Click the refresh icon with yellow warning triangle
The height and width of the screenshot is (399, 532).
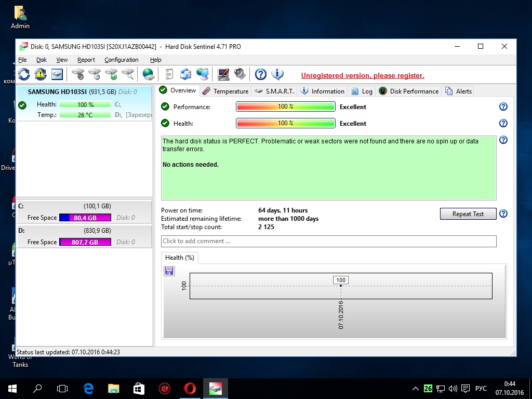pos(41,74)
